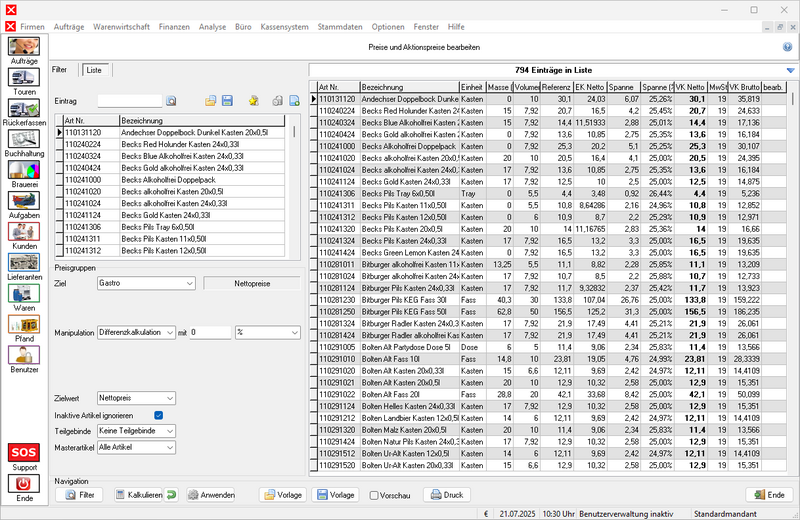Click the yellow star favorites icon
The image size is (800, 520).
tap(254, 101)
